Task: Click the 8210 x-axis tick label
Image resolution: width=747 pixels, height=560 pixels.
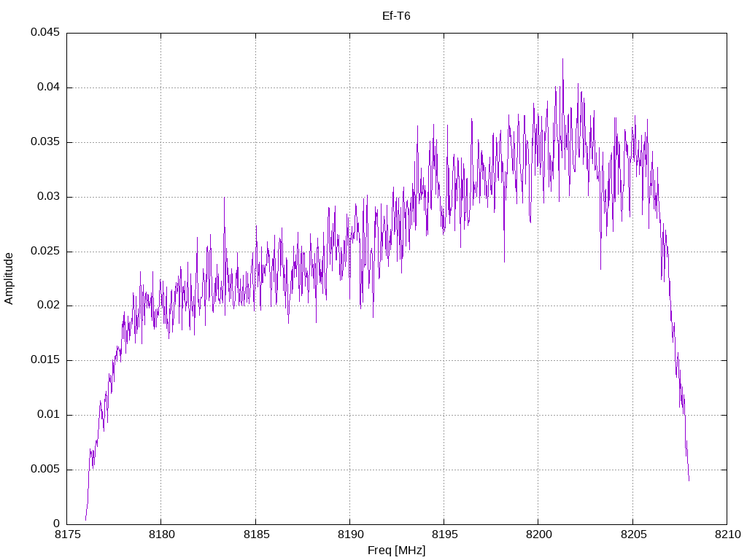Action: click(728, 534)
